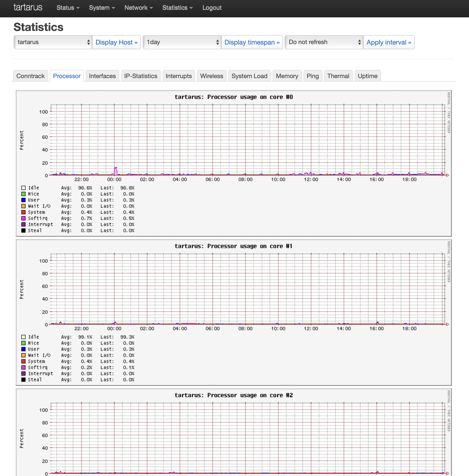The height and width of the screenshot is (476, 469).
Task: Click the Idle legend swatch for core #1
Action: [x=23, y=337]
